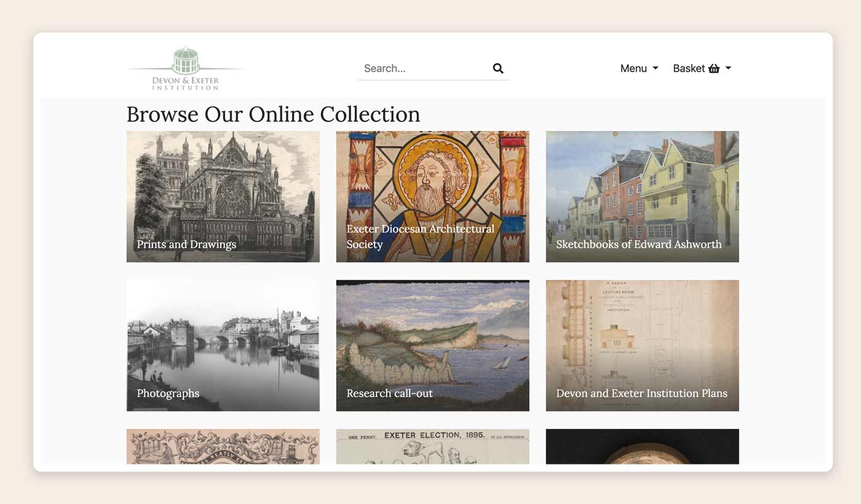
Task: Open the Basket dropdown arrow
Action: (x=728, y=68)
